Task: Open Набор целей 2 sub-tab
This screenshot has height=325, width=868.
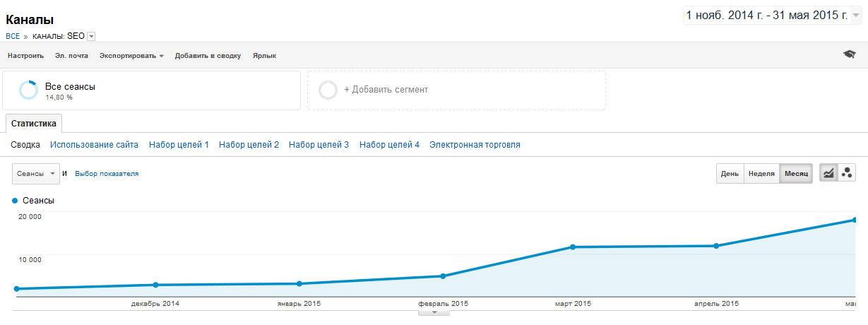Action: pos(249,145)
